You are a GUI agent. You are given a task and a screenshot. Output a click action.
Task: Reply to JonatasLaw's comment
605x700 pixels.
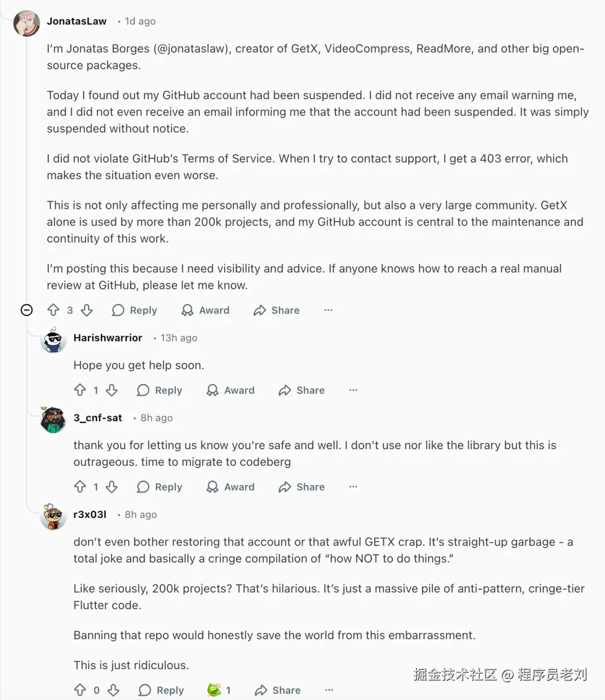click(x=134, y=310)
